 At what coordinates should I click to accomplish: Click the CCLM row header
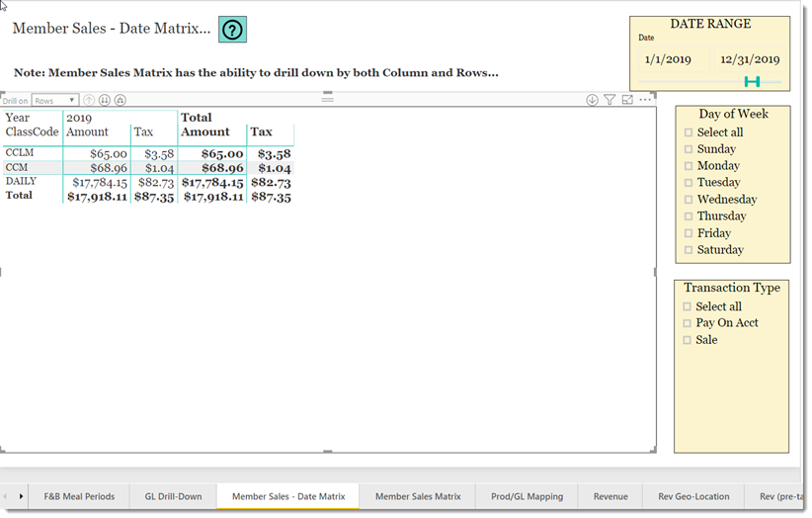(x=19, y=153)
